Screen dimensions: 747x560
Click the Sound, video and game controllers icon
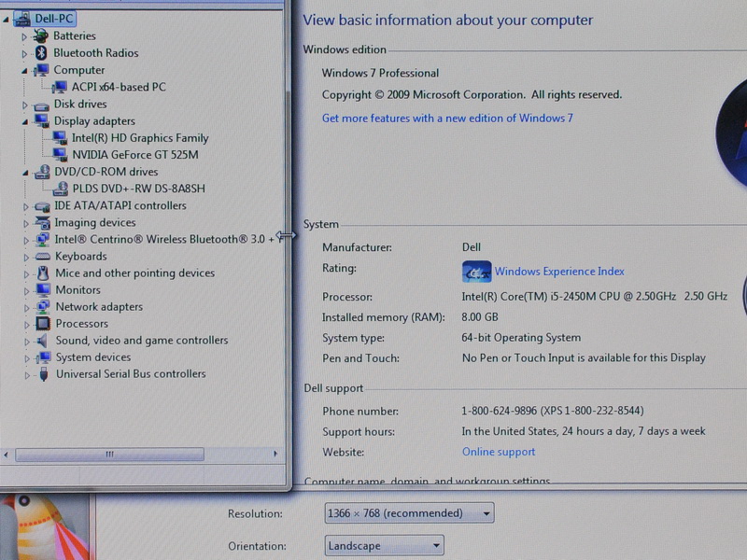[x=43, y=341]
